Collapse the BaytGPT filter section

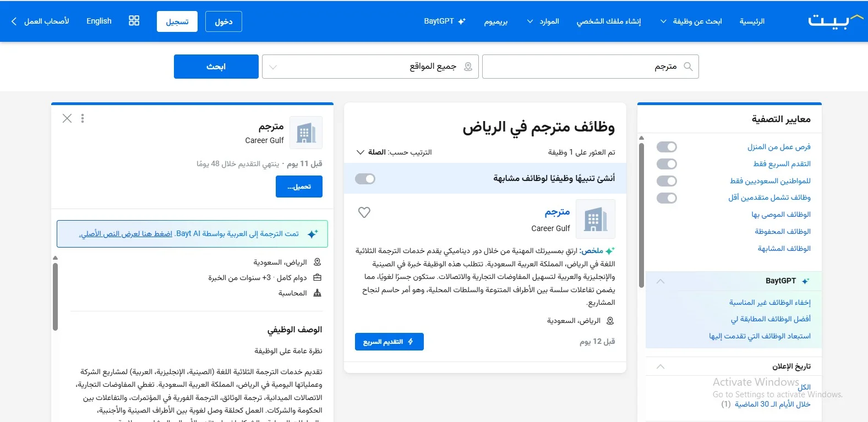[660, 281]
